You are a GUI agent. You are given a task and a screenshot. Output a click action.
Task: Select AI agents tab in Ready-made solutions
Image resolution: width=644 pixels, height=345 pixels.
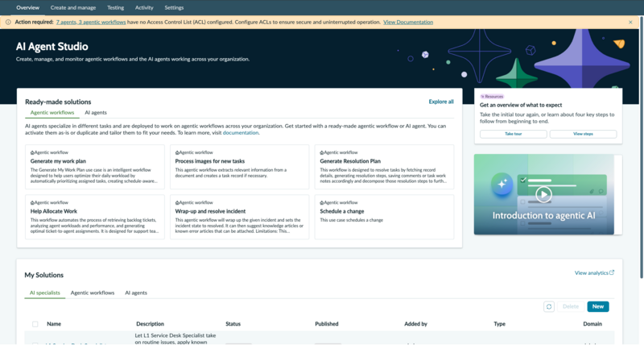point(96,113)
